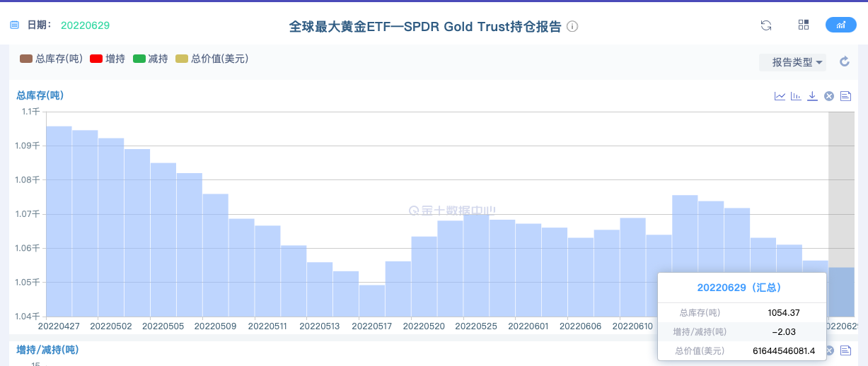Click the circled X icon on the 总库存 chart toolbar
868x366 pixels.
829,96
